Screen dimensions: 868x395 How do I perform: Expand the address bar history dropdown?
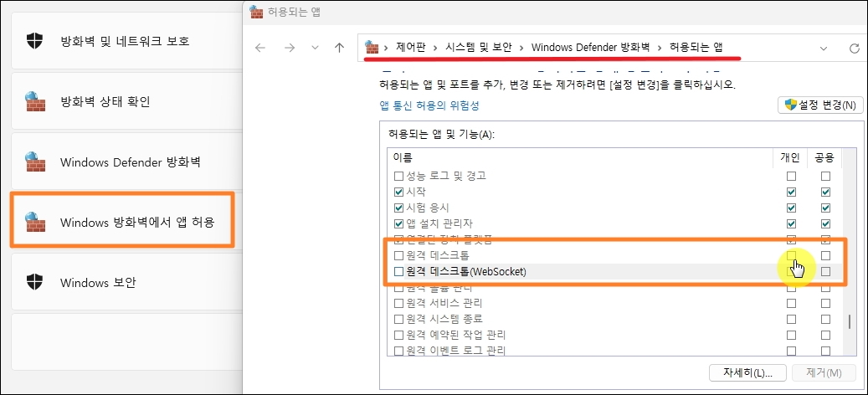tap(823, 49)
